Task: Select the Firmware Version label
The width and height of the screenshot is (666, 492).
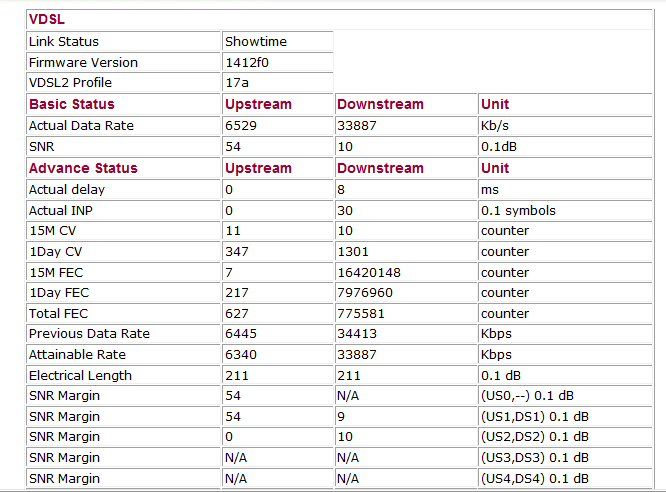Action: pos(83,62)
